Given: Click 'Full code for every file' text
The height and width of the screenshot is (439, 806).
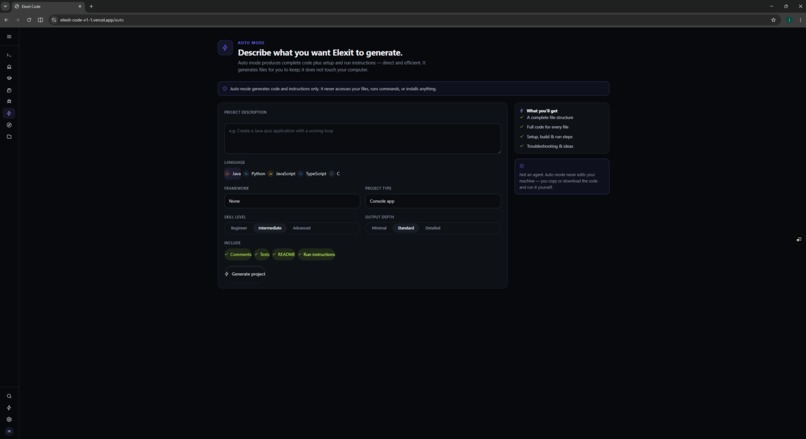Looking at the screenshot, I should (547, 127).
